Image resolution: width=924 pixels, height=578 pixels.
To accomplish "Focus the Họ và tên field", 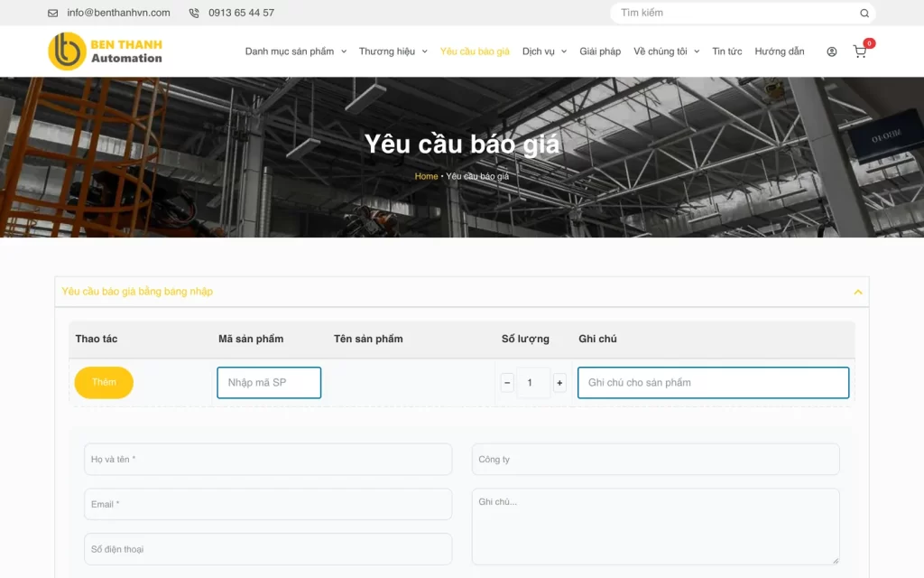I will click(x=268, y=460).
